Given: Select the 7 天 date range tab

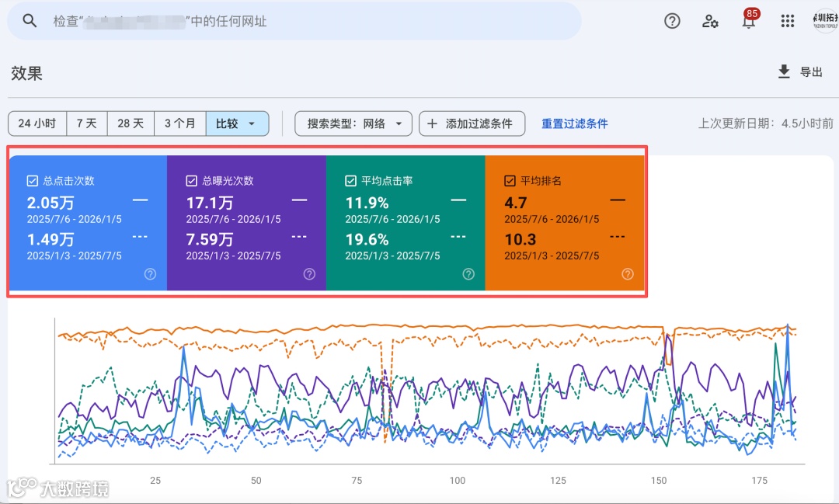Looking at the screenshot, I should click(87, 123).
